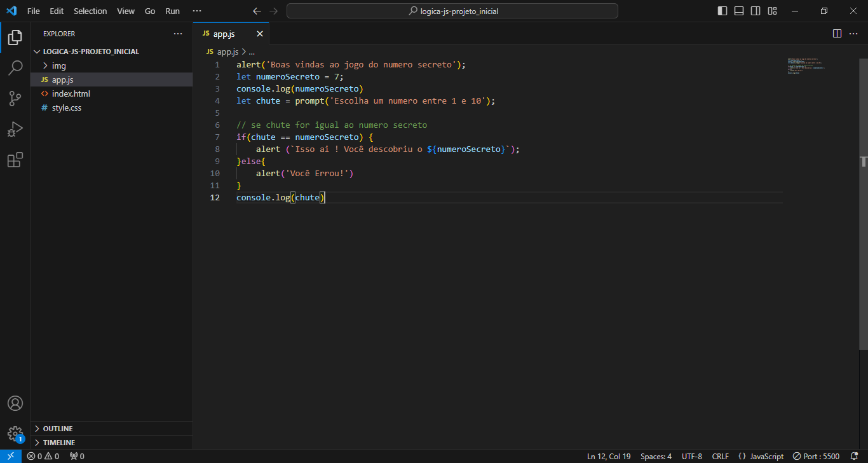Viewport: 868px width, 463px height.
Task: Restore down the window
Action: [x=824, y=11]
